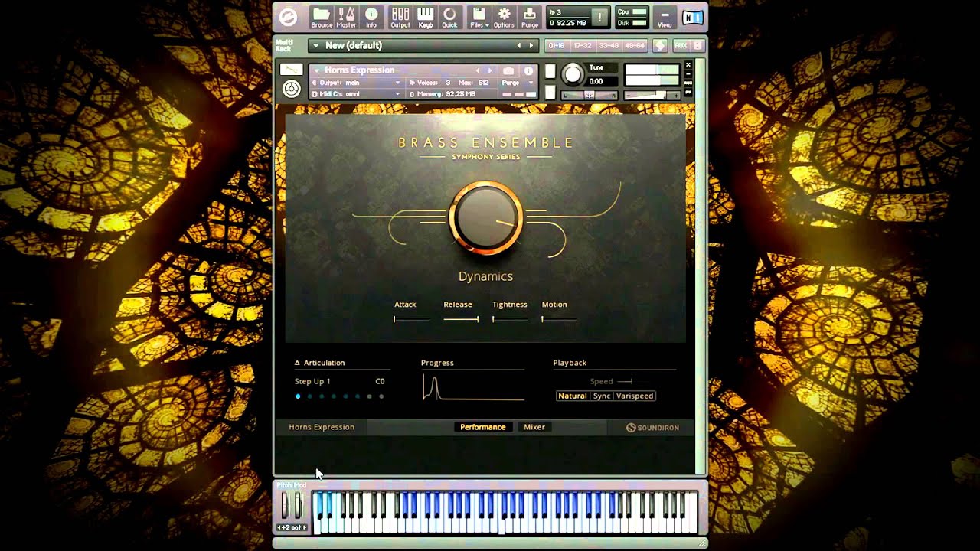Open the Output mixer section
Screen dimensions: 980x551
400,17
